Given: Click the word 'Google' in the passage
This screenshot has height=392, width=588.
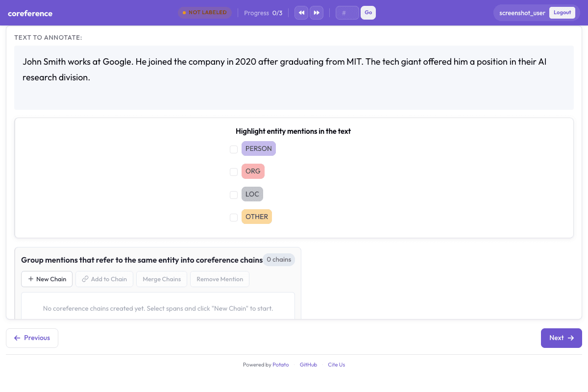Looking at the screenshot, I should (117, 62).
